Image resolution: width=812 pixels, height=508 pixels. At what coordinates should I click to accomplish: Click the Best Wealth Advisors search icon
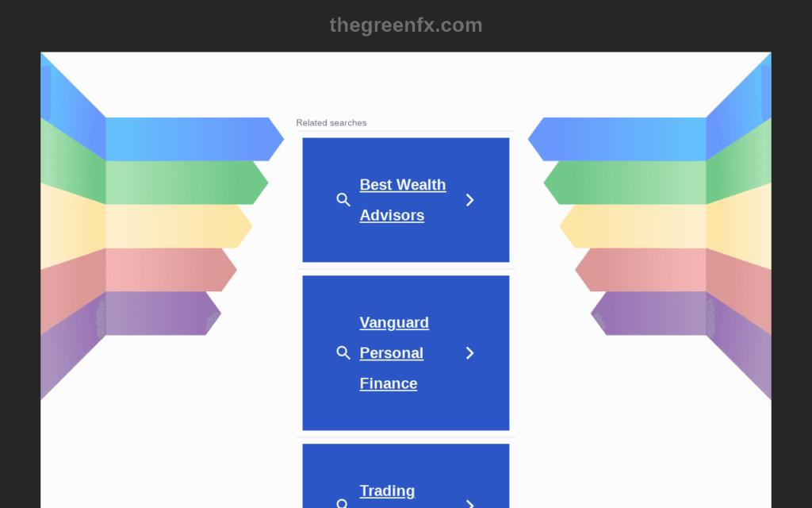click(x=343, y=199)
